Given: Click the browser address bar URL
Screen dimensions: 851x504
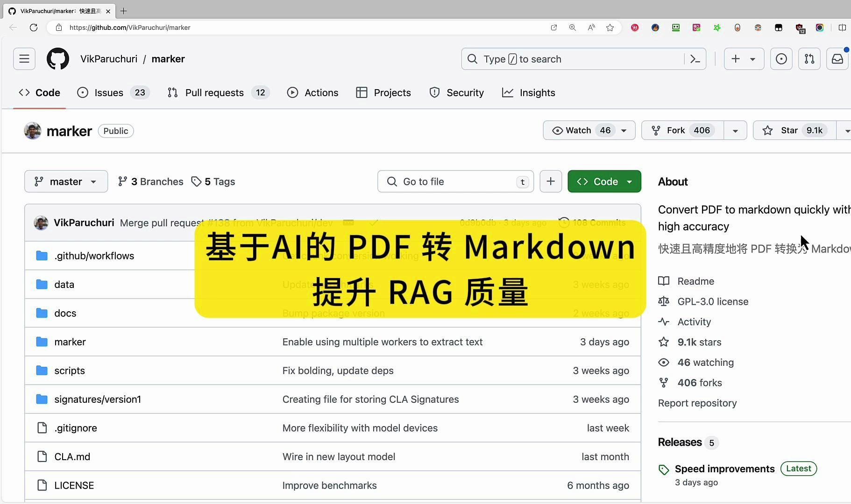Looking at the screenshot, I should pyautogui.click(x=130, y=28).
